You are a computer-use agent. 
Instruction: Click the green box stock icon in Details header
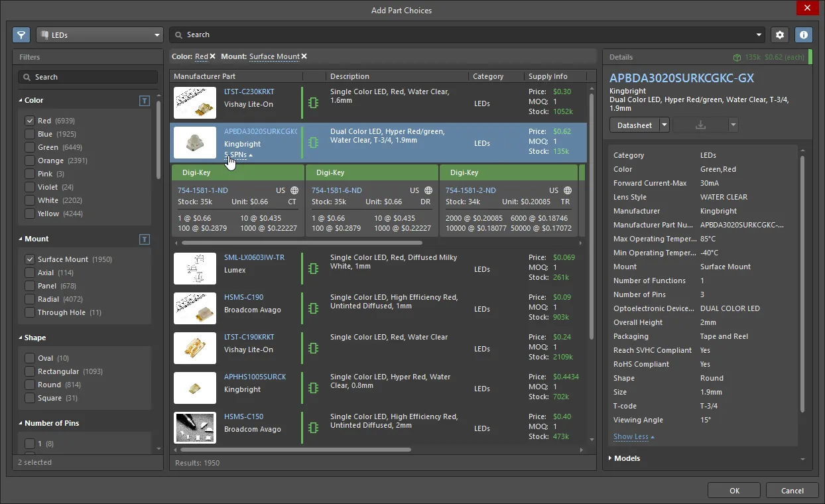(x=737, y=58)
